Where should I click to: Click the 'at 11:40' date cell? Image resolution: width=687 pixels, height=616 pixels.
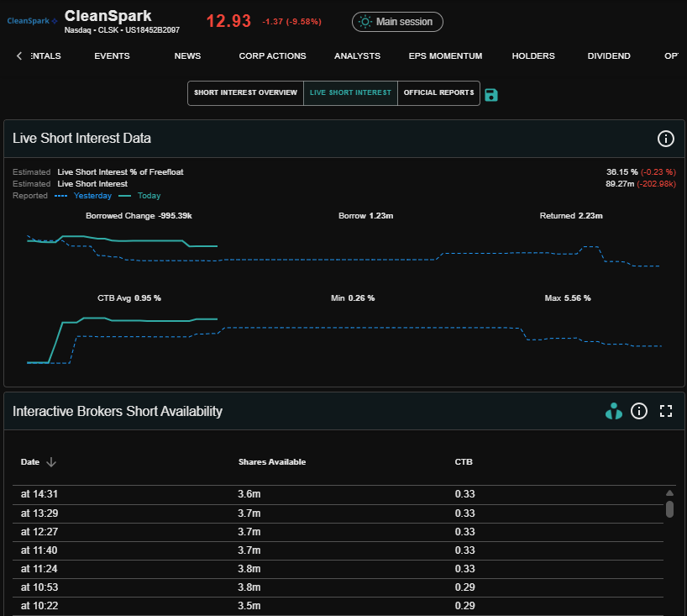click(39, 550)
